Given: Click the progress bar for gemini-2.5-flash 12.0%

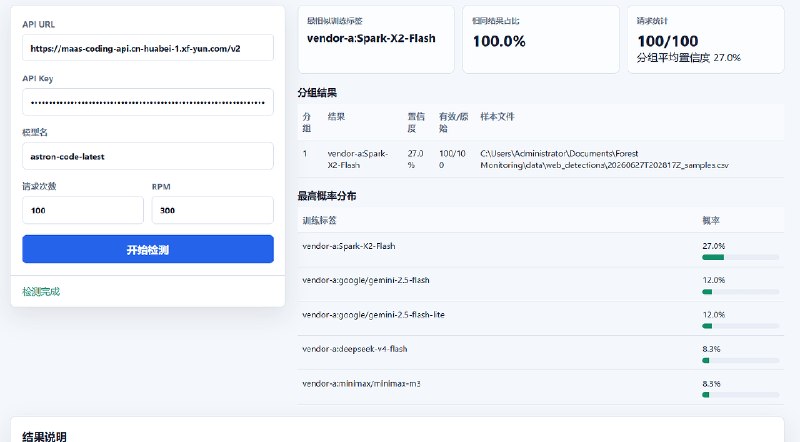Looking at the screenshot, I should [741, 292].
